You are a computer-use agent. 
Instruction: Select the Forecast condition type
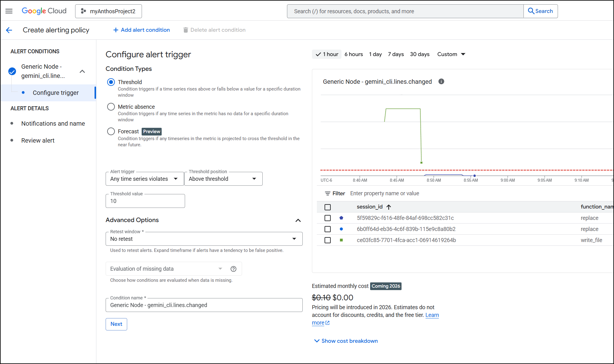click(x=111, y=131)
